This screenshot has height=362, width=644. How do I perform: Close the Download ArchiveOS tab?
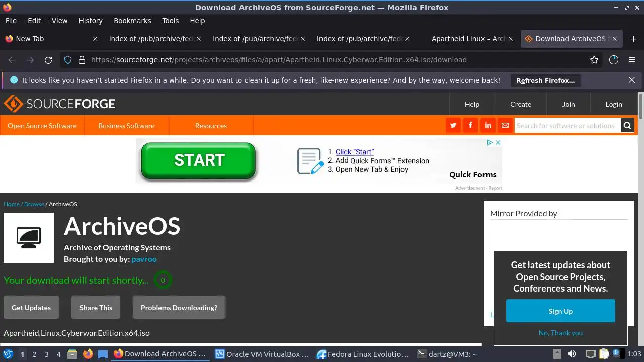(615, 39)
